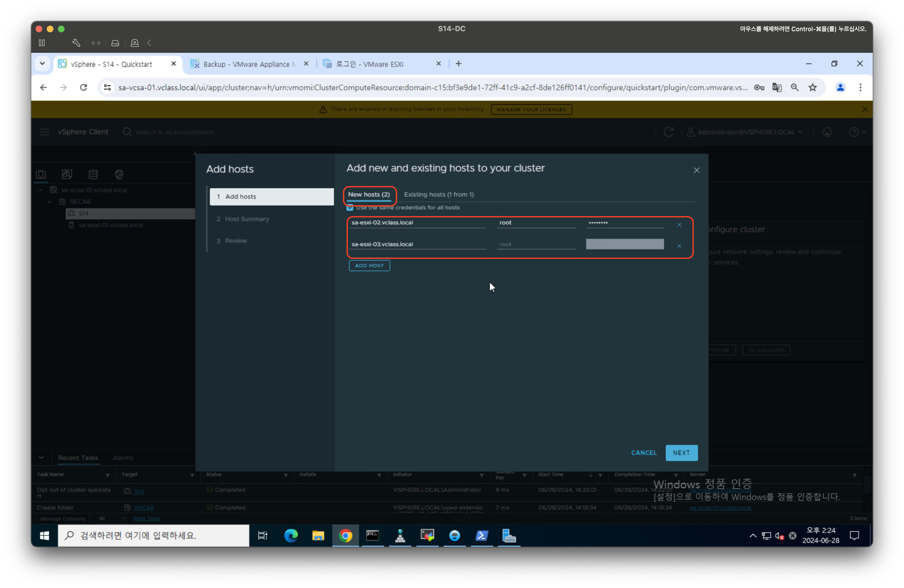Remove the sa-esxi-03 host row
Viewport: 904px width, 588px height.
(x=679, y=246)
